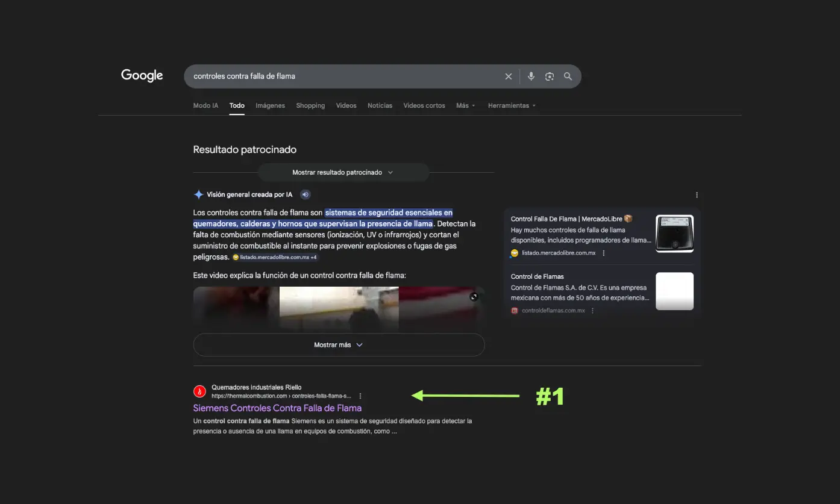Image resolution: width=840 pixels, height=504 pixels.
Task: Click the Siemens result description snippet
Action: tap(333, 426)
